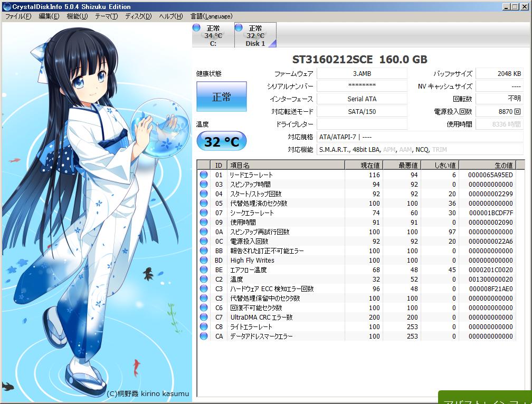Click the status circle for BD High Fly Writes
532x404 pixels.
[x=204, y=261]
